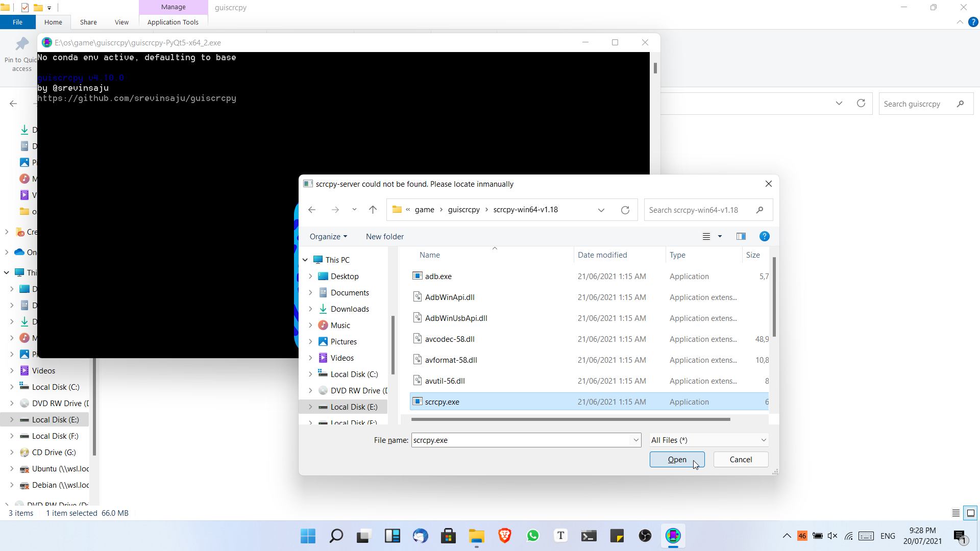Open Windows Start menu
980x551 pixels.
308,536
